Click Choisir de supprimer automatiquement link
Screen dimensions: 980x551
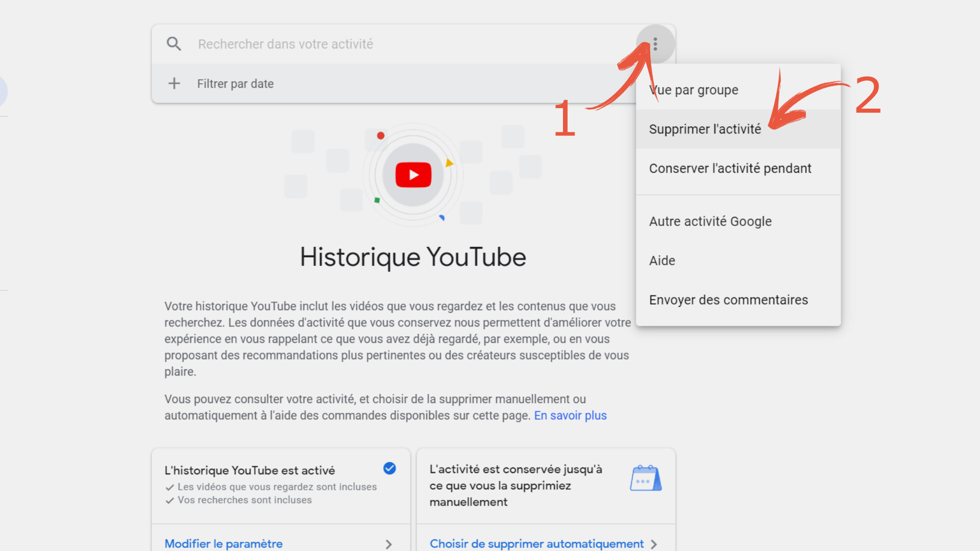(536, 544)
